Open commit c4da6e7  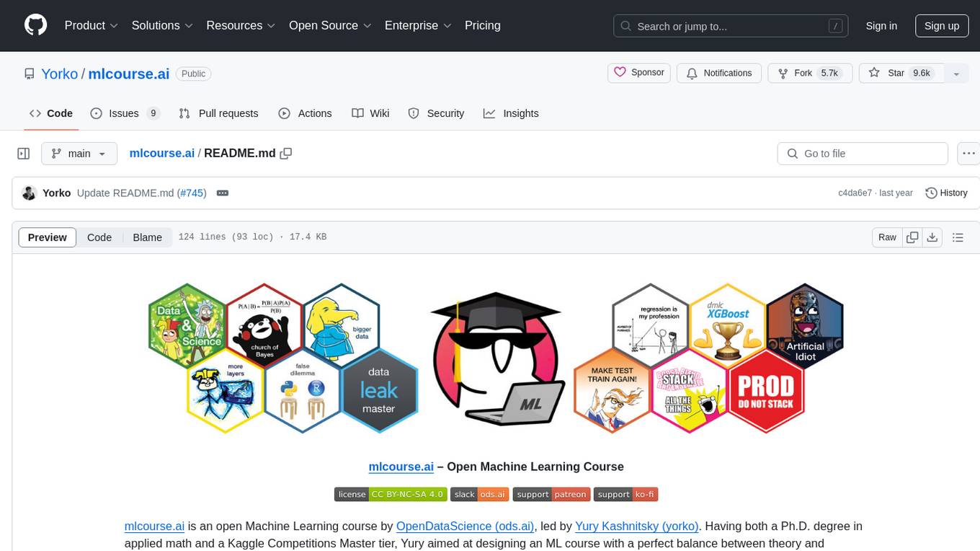click(x=855, y=193)
